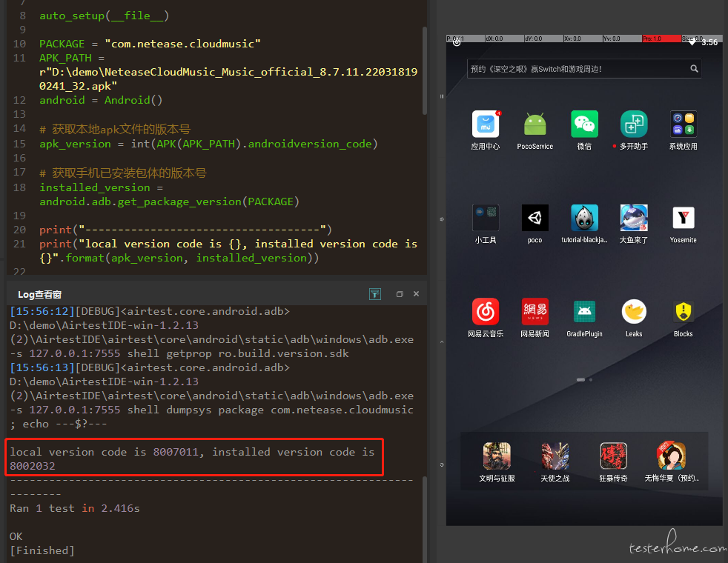Image resolution: width=728 pixels, height=563 pixels.
Task: Launch the GradlePlugin app
Action: tap(584, 311)
